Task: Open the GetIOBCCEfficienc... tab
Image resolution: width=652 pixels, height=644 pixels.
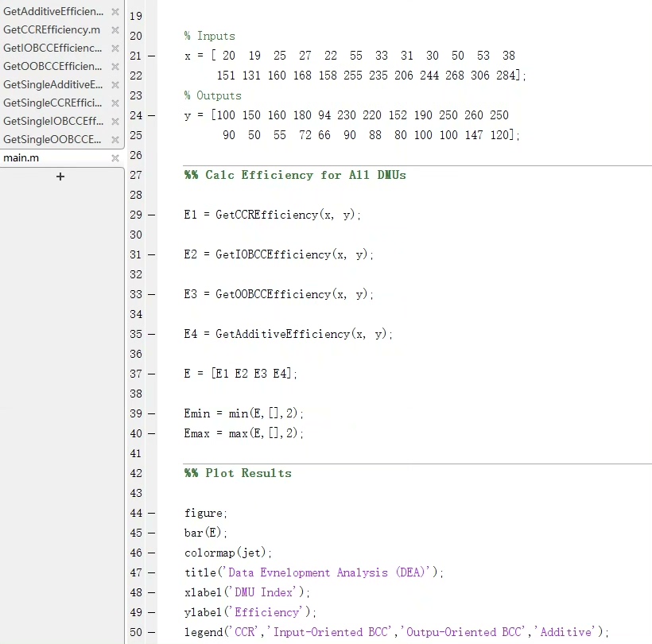Action: (52, 48)
